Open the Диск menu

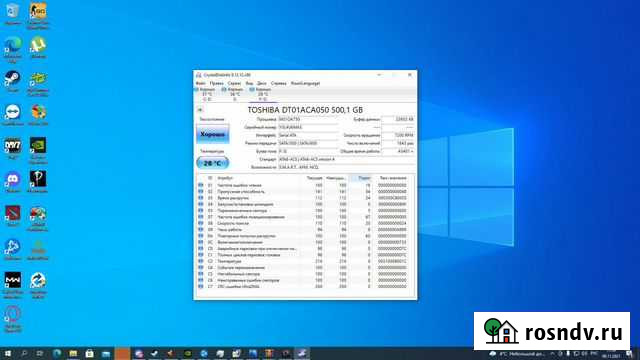pos(262,83)
